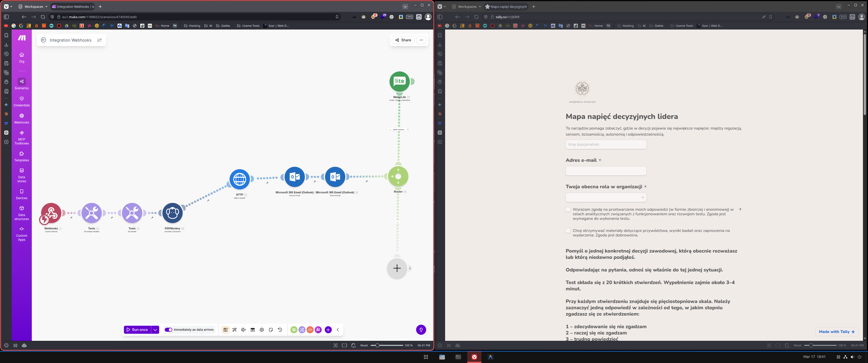Open the AI bookmarks folder in Tally window

(642, 26)
